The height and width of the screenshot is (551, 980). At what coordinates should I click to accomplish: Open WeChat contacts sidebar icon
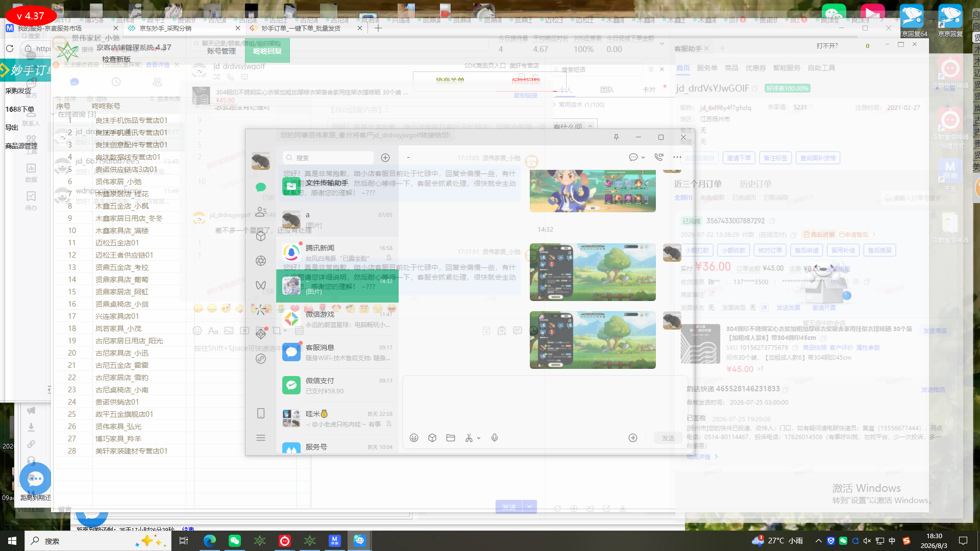261,211
